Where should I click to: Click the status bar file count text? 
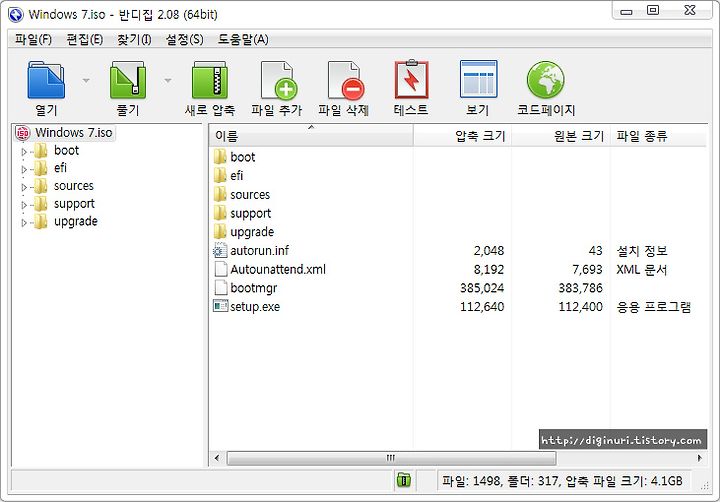tap(562, 481)
